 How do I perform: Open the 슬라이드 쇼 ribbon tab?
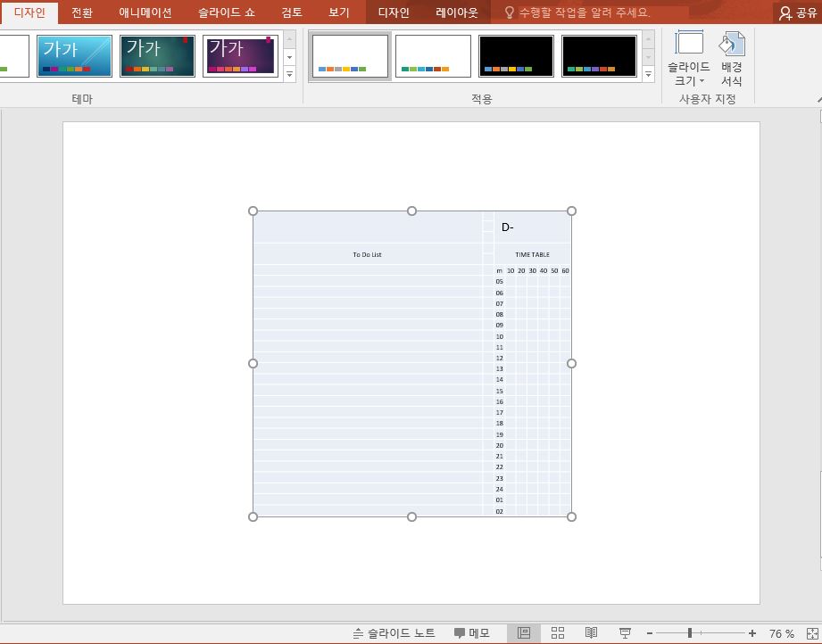227,12
